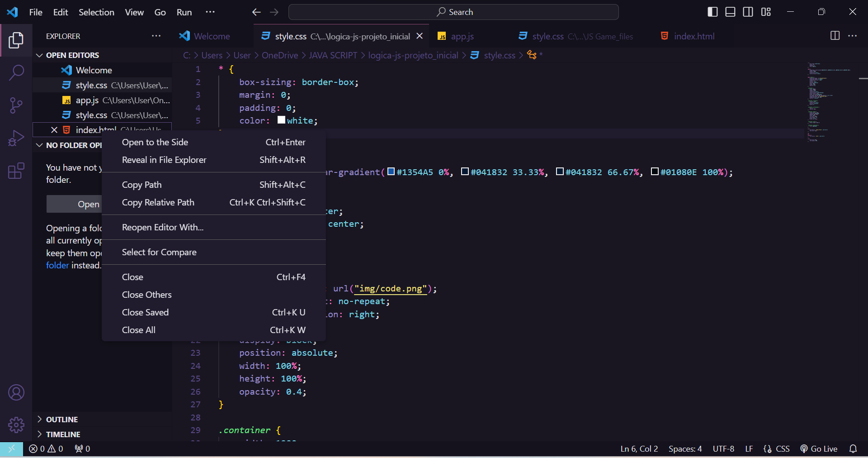Click the VS Code logo icon
868x458 pixels.
coord(12,12)
